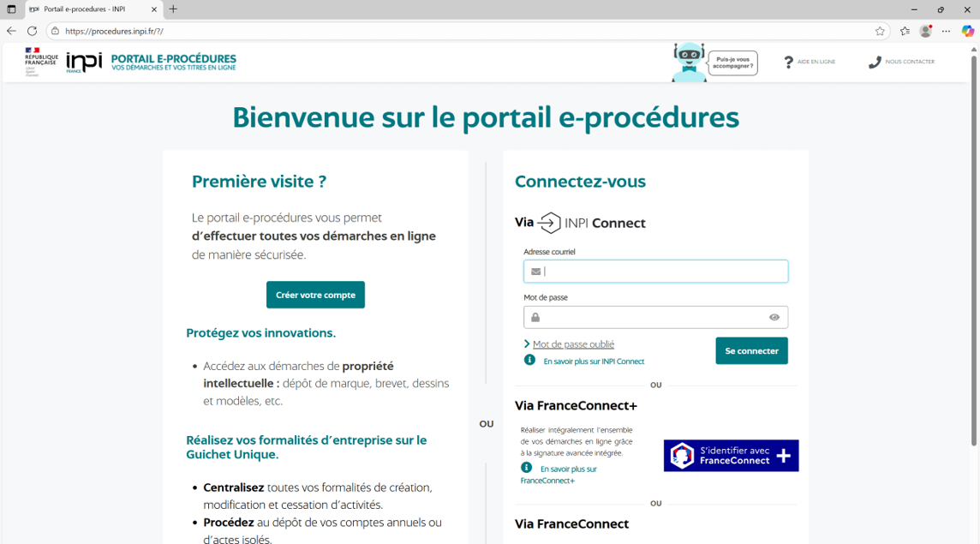Expand 'Mot de passe oublié' chevron
This screenshot has width=980, height=544.
pos(527,344)
